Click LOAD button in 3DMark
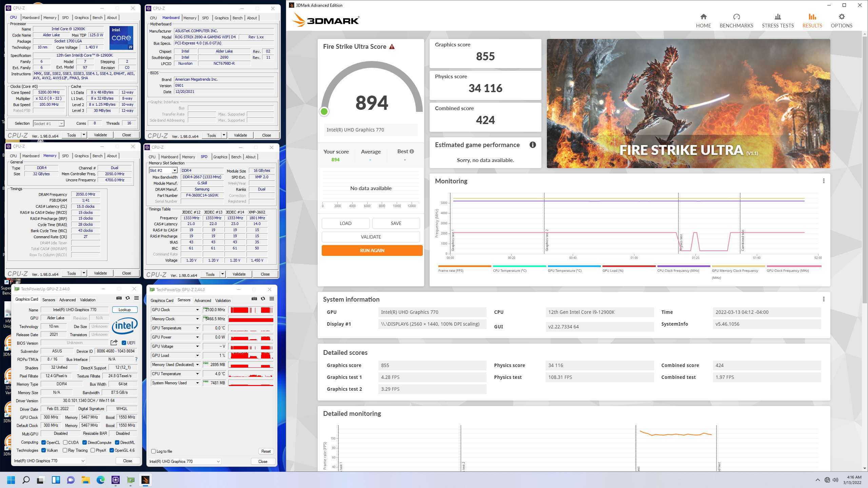The width and height of the screenshot is (868, 488). [346, 223]
